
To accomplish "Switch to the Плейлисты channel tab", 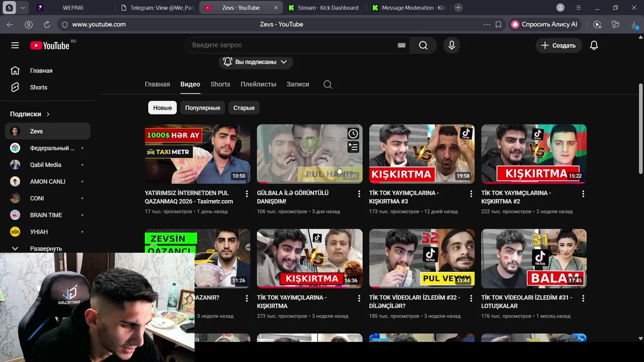I will (258, 84).
